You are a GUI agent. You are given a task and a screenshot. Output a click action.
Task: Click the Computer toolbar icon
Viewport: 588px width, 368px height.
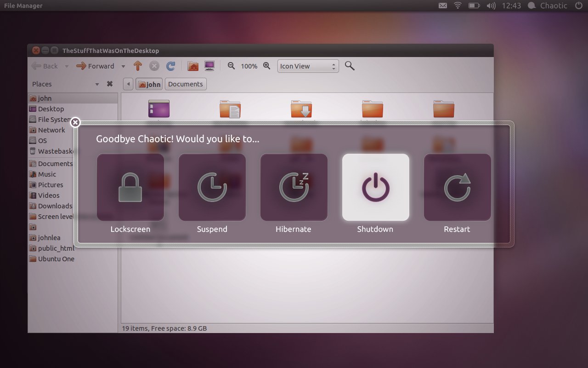tap(209, 66)
